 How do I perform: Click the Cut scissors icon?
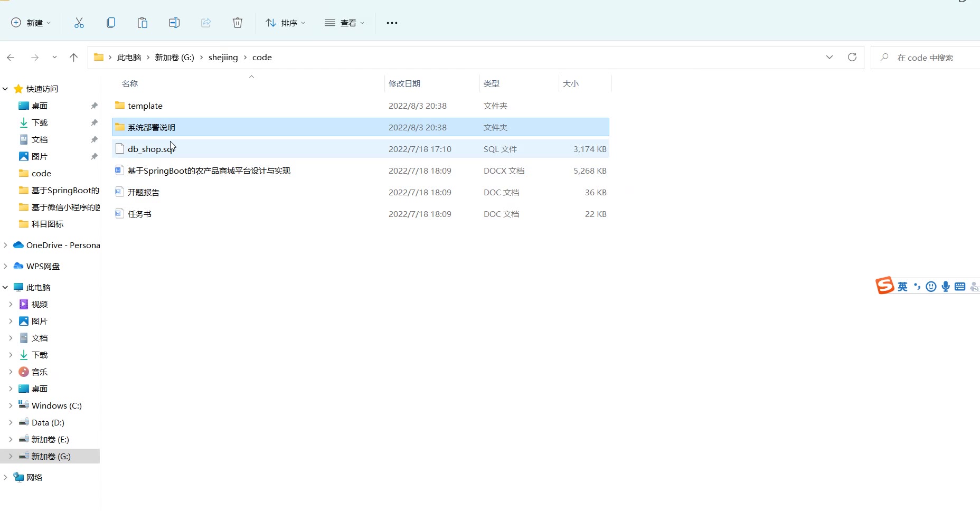click(79, 23)
